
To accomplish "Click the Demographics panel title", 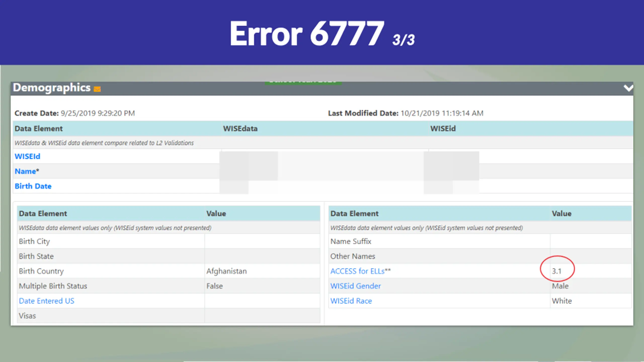I will 52,88.
